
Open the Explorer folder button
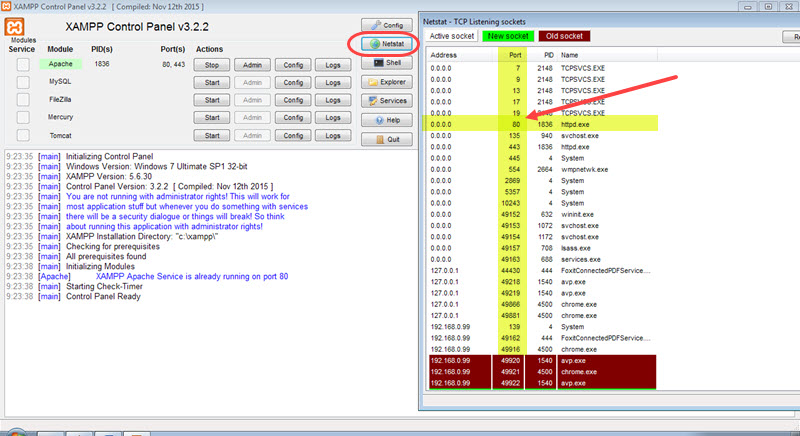click(x=387, y=82)
